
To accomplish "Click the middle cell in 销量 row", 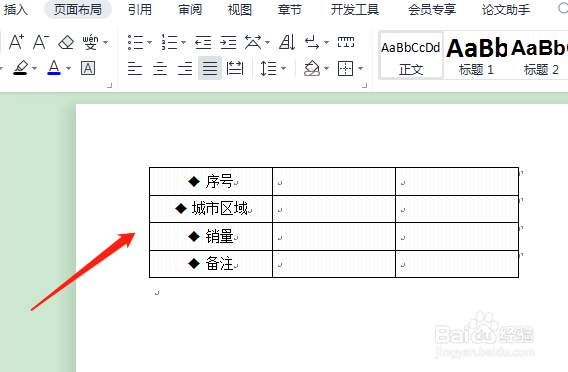I will click(334, 237).
